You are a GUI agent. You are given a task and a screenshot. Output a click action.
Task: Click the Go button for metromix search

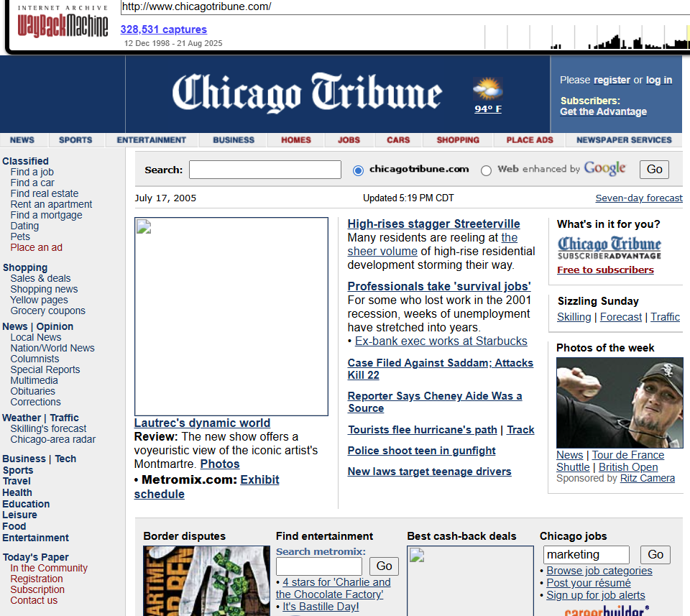384,566
